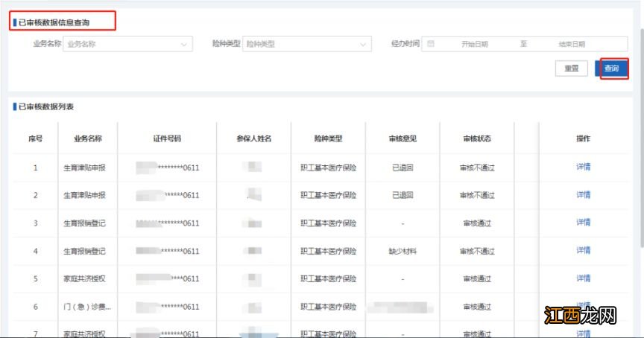Click 门(急)诊费 business name in row 6

pos(87,307)
